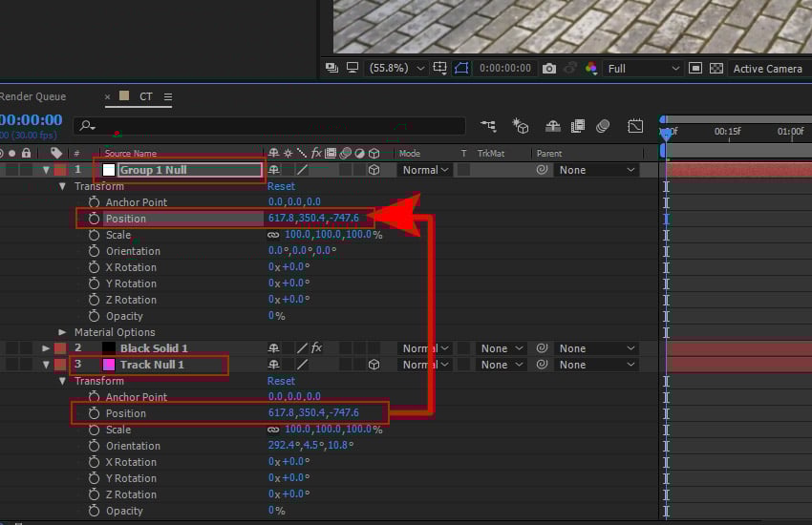Toggle Opacity stopwatch under Group 1 Null

click(94, 316)
